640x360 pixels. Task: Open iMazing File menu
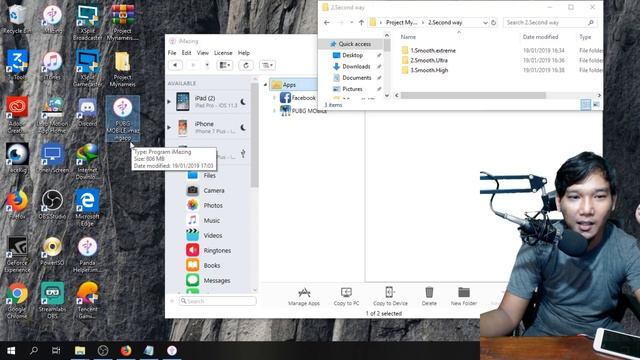(x=172, y=53)
